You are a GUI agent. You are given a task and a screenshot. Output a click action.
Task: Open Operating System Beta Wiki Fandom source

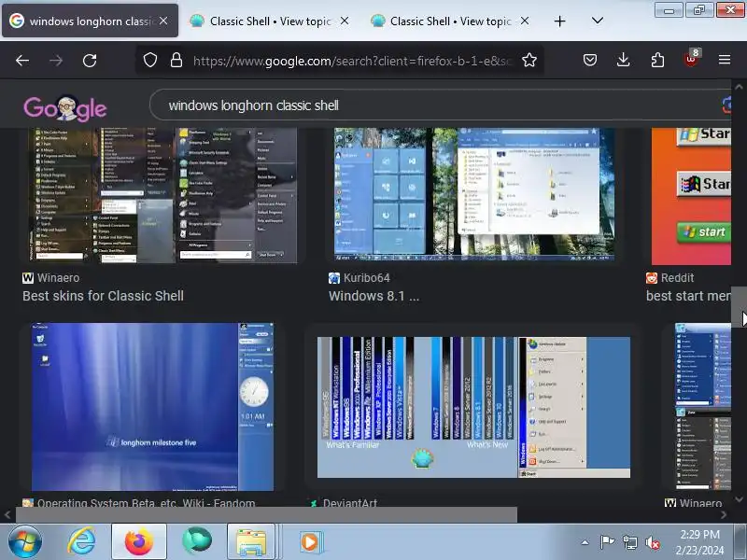(x=138, y=503)
